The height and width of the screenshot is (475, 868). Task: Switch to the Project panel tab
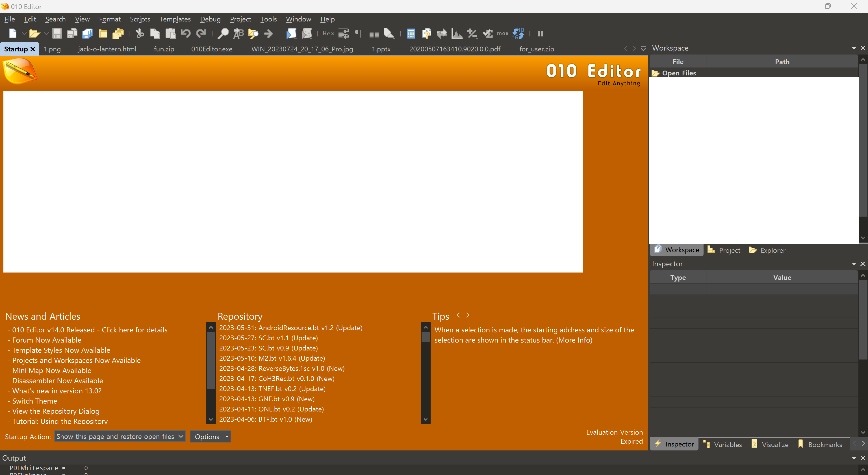tap(724, 250)
